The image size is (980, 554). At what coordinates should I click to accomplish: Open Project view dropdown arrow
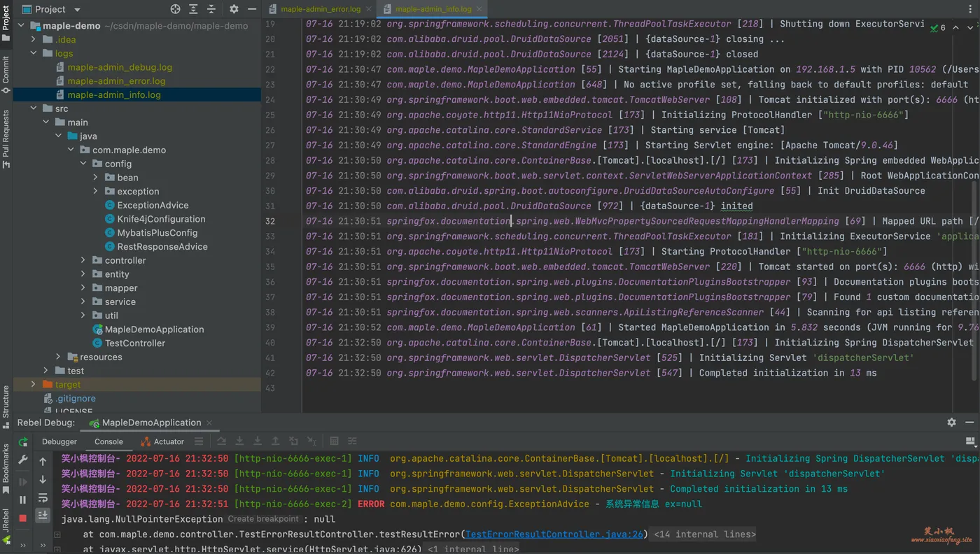[77, 9]
